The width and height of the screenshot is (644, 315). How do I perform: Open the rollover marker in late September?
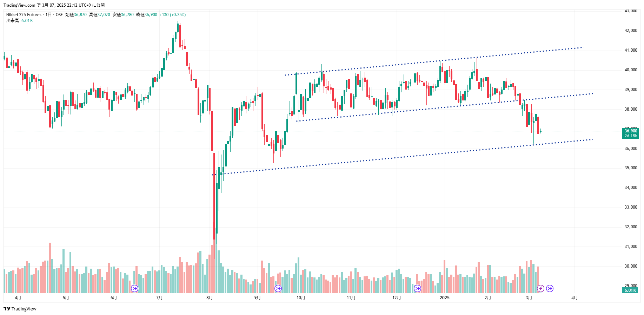[x=278, y=289]
